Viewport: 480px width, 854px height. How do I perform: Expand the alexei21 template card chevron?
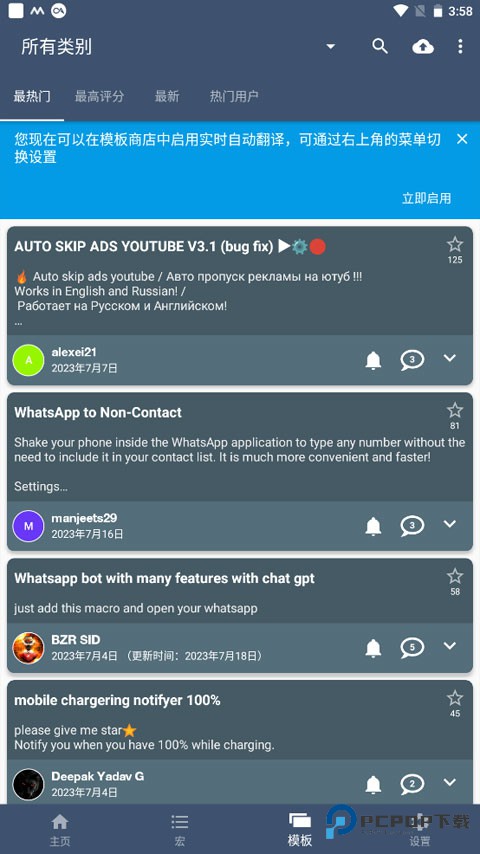[x=449, y=358]
